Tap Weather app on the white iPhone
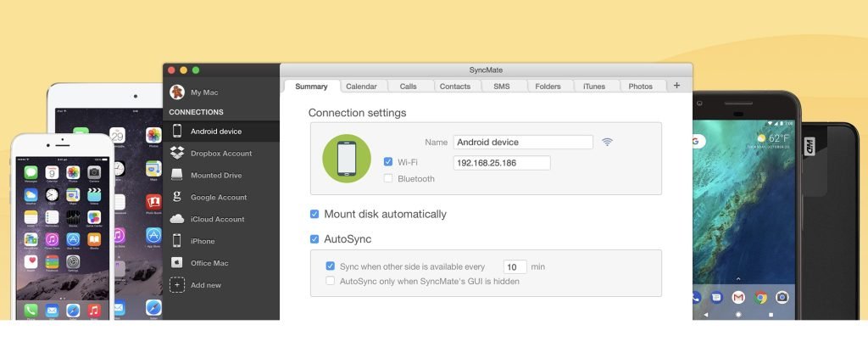 [31, 195]
